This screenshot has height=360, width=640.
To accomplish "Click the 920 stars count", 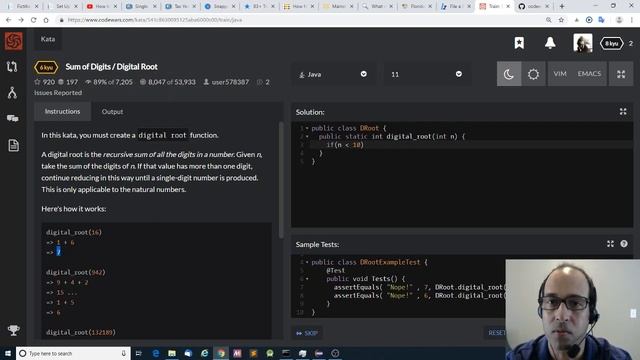I will click(45, 82).
